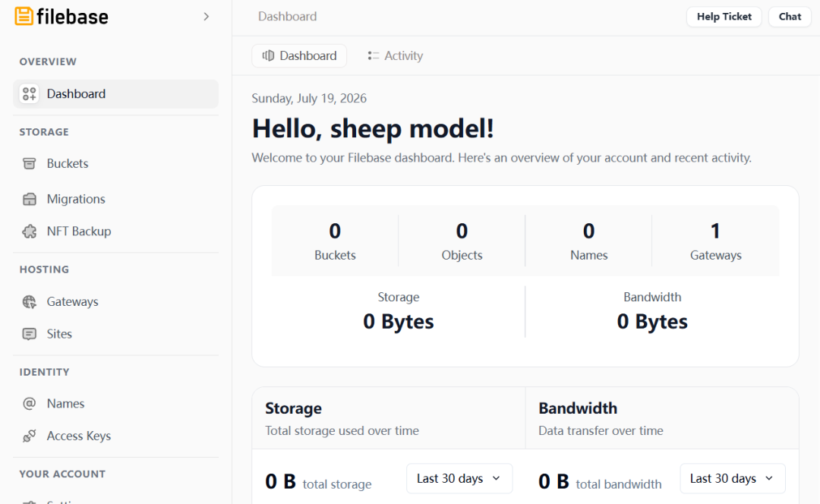Open the Migrations icon in sidebar
Screen dimensions: 820x504
30,199
